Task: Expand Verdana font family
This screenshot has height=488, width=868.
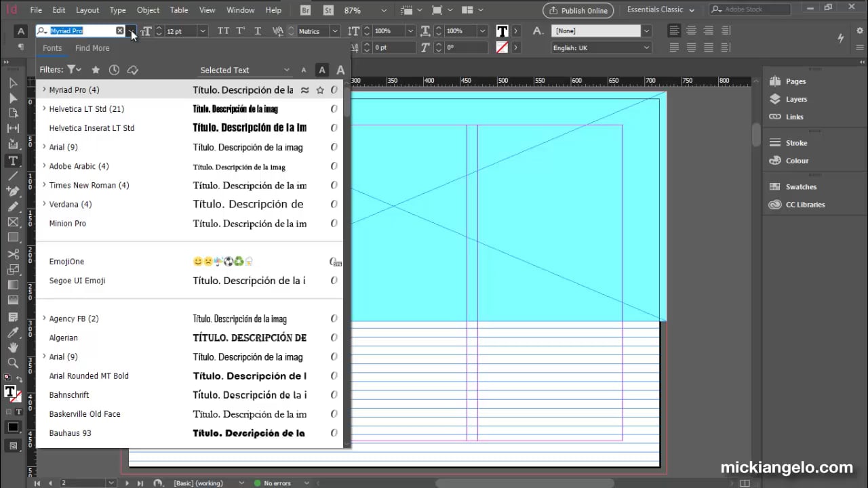Action: [44, 204]
